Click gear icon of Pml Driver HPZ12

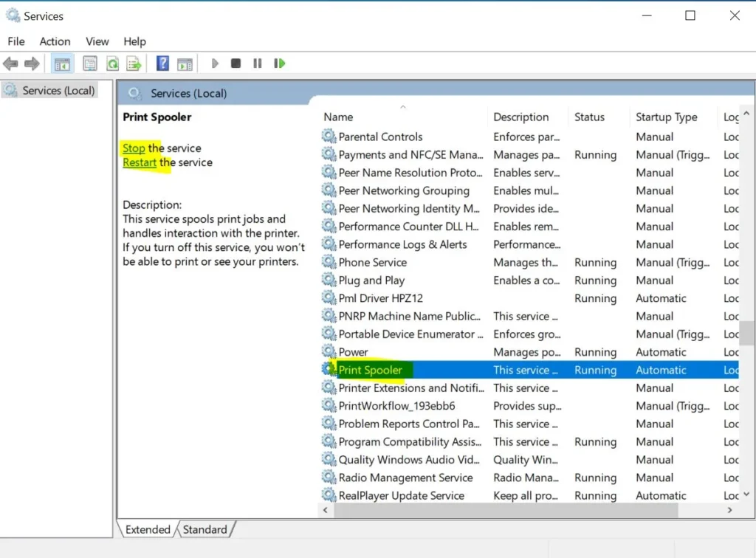click(329, 297)
